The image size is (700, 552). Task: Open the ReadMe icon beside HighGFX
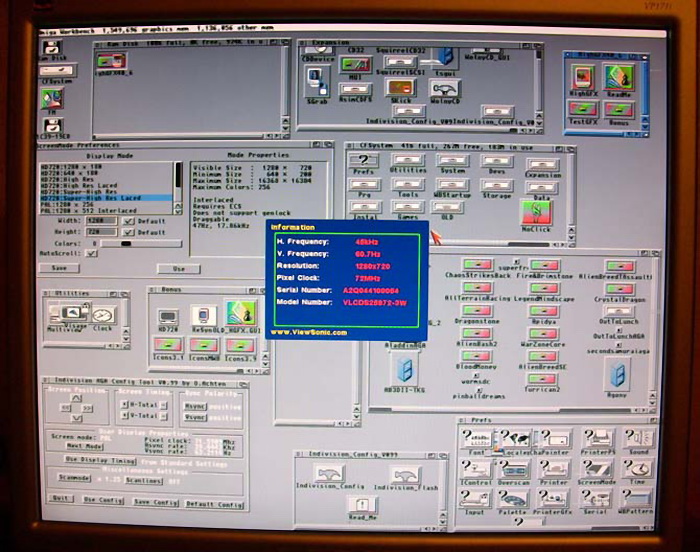point(619,77)
